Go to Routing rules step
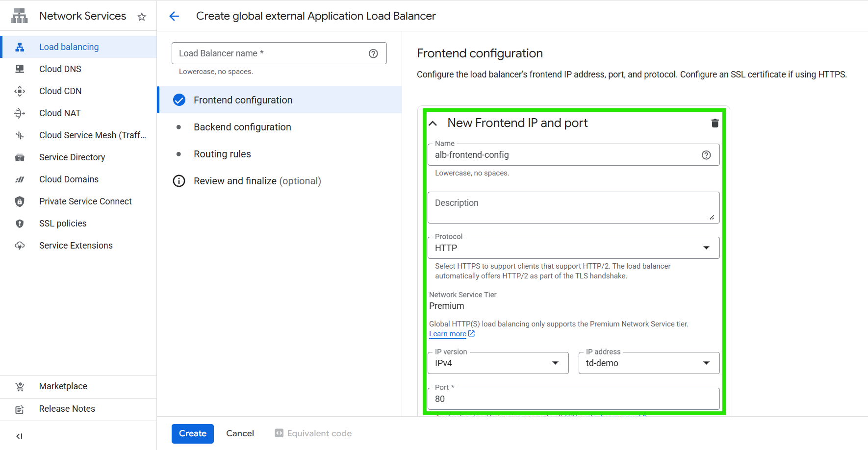The height and width of the screenshot is (450, 868). (222, 154)
